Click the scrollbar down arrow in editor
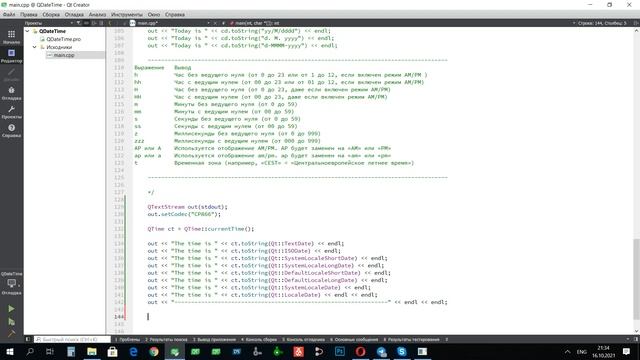The image size is (640, 360). click(x=636, y=331)
